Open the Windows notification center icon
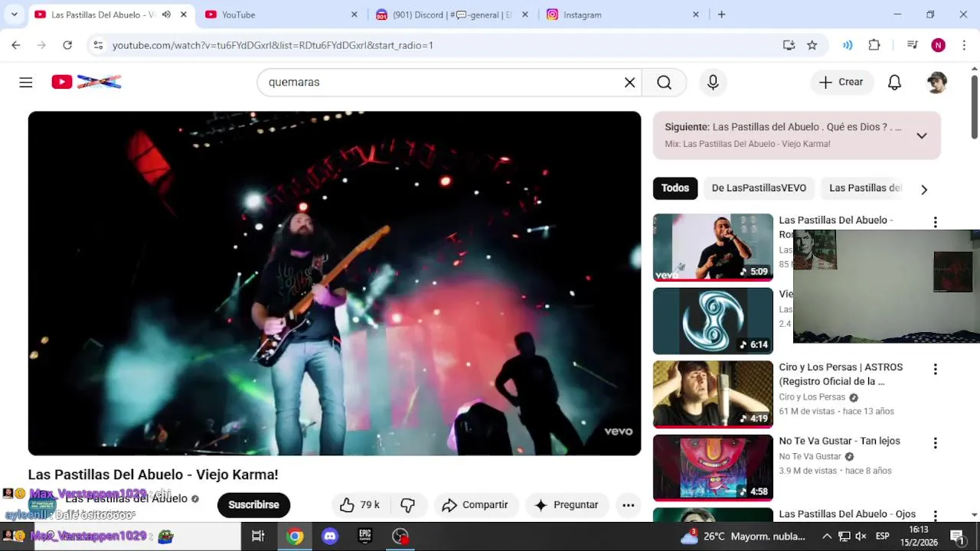 pos(957,536)
